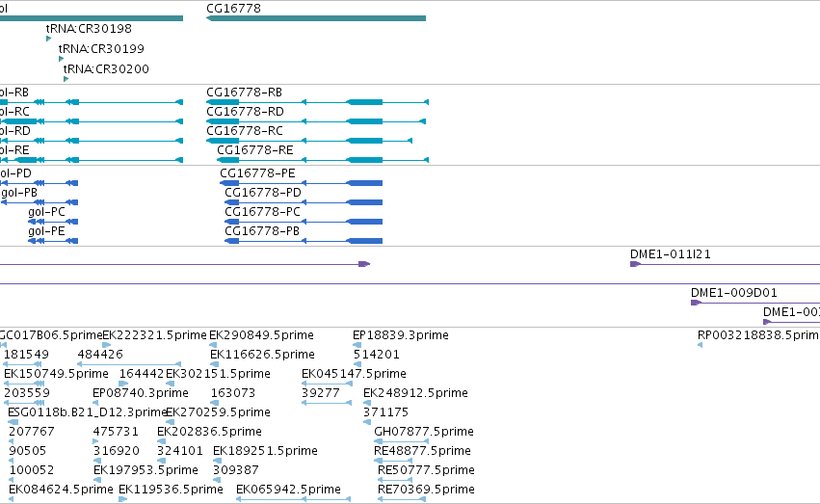Select the EK045147.5prime EST feature
Viewport: 820px width, 504px height.
(x=327, y=384)
